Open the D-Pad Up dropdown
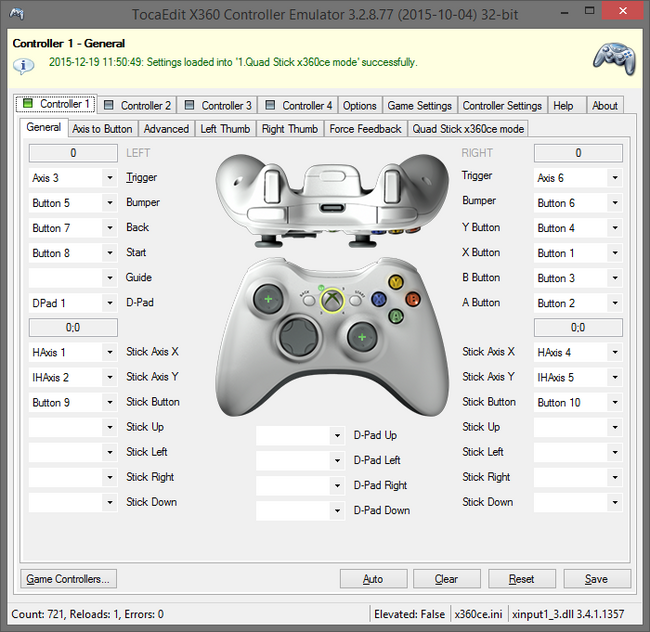The image size is (650, 632). 337,436
